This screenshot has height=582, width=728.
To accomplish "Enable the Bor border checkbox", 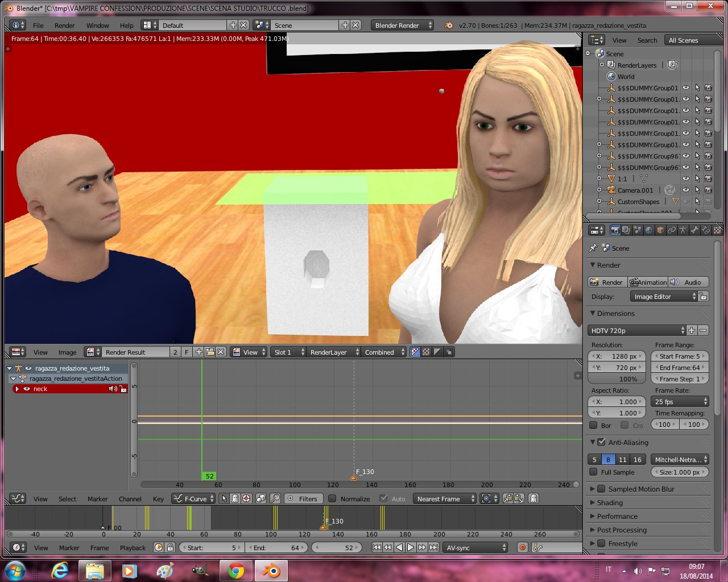I will 594,425.
